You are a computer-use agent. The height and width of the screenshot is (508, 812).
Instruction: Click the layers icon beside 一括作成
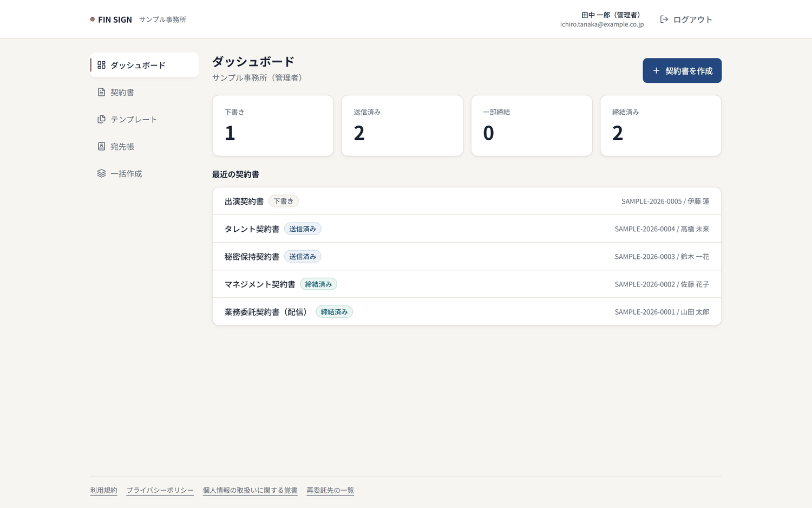(101, 173)
